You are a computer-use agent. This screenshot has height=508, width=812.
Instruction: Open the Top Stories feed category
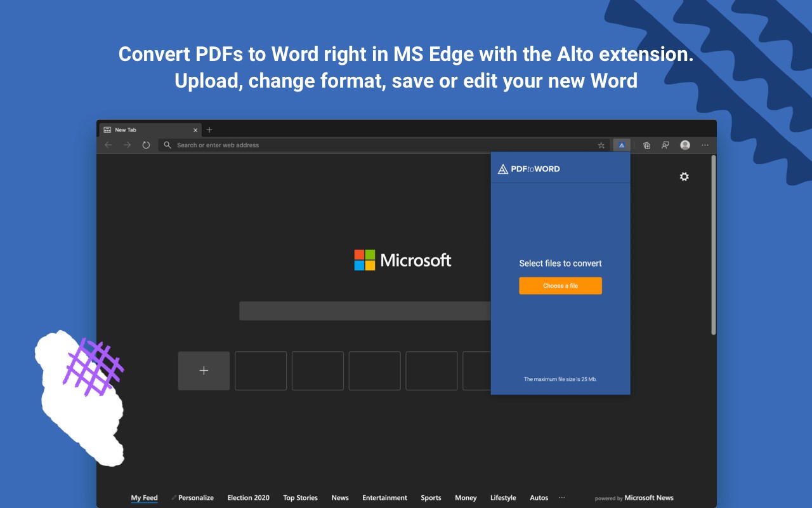[x=300, y=498]
